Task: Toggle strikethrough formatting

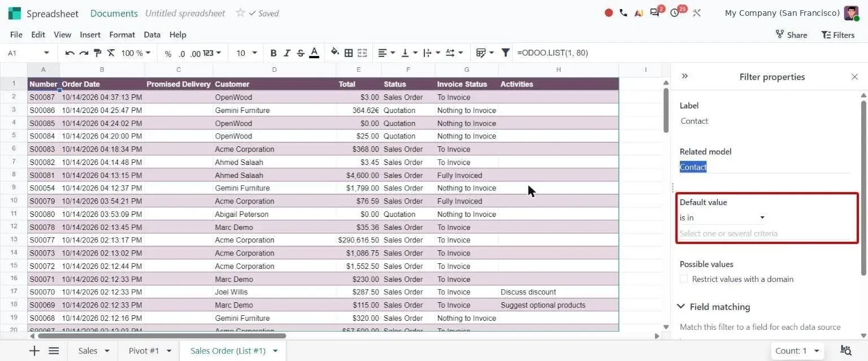Action: click(x=301, y=53)
